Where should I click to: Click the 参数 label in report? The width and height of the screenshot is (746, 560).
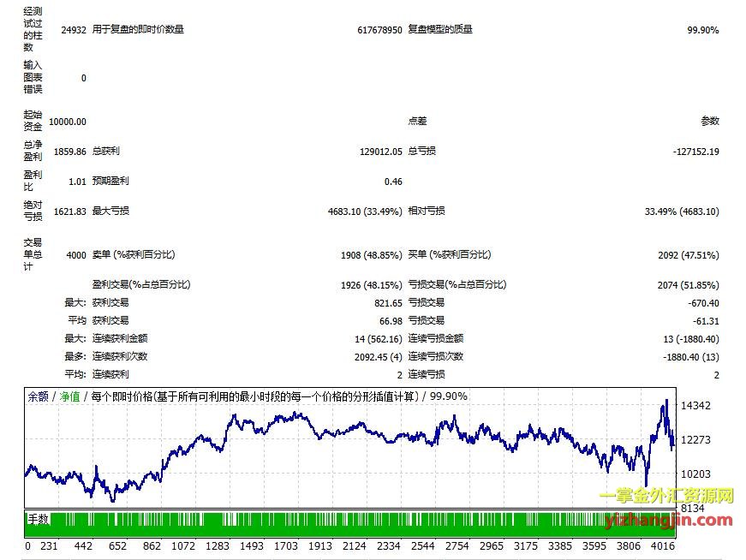pyautogui.click(x=710, y=122)
